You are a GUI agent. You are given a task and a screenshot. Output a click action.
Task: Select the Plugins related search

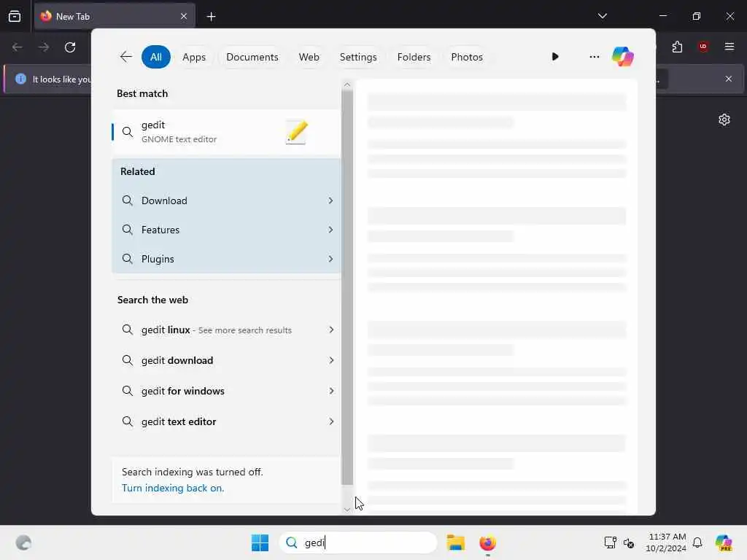pos(226,259)
